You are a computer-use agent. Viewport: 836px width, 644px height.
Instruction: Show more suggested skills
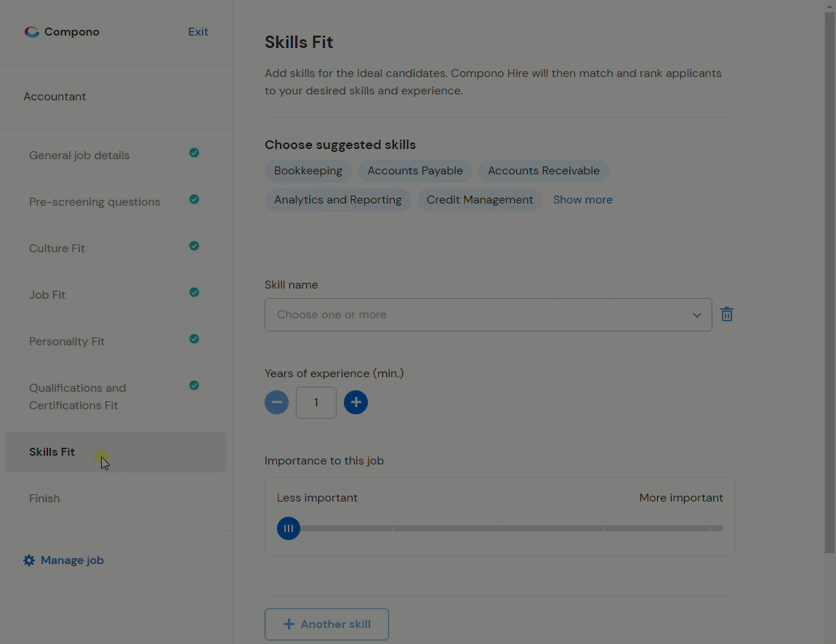(x=583, y=200)
